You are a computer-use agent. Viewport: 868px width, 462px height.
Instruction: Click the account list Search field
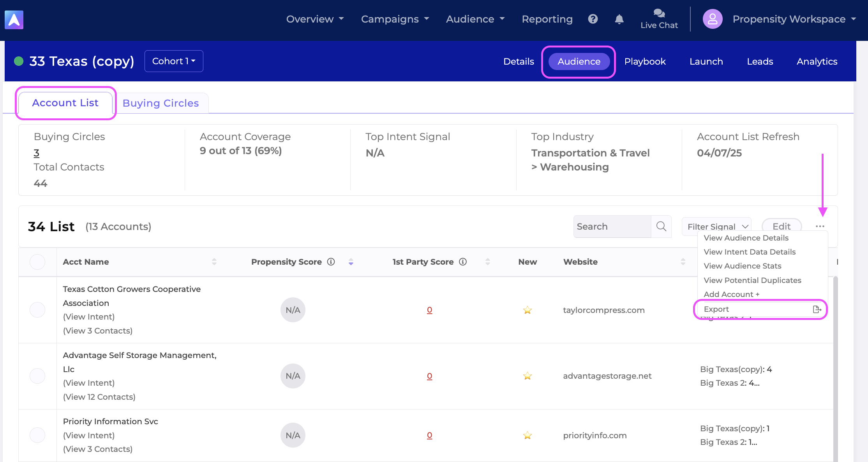click(612, 227)
